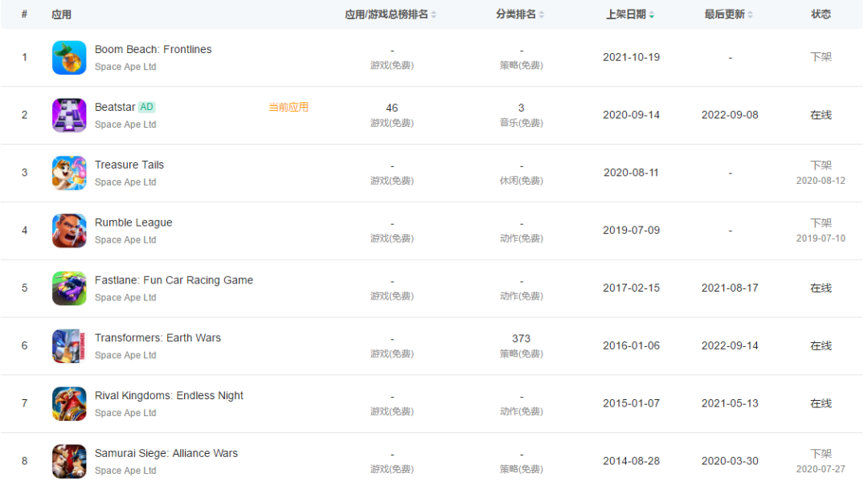868x490 pixels.
Task: Open the Samurai Siege app icon
Action: (x=69, y=461)
